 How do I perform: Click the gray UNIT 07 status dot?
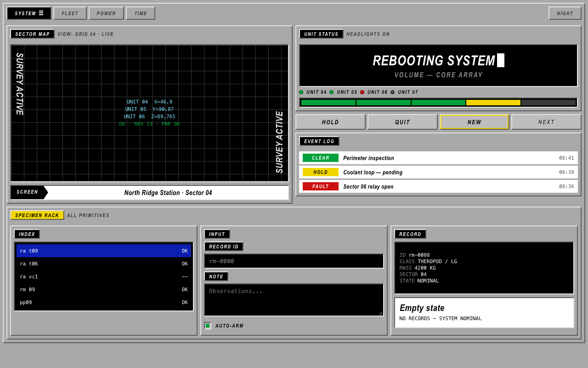[x=393, y=92]
